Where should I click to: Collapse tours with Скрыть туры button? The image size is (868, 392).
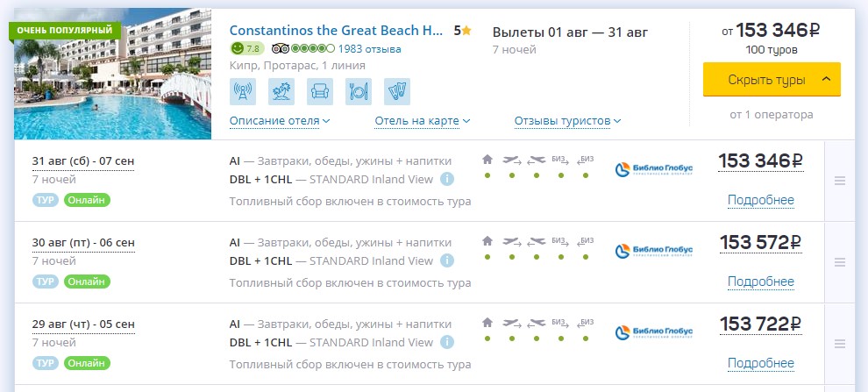(772, 80)
